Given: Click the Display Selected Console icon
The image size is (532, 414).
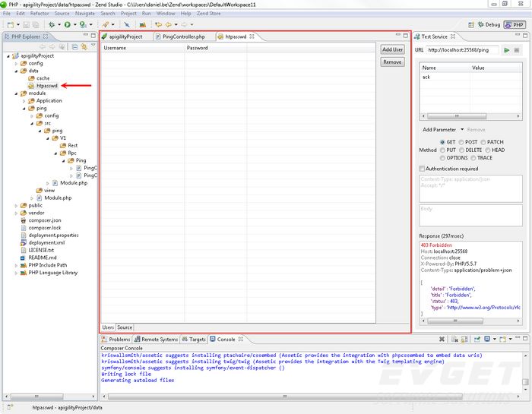Looking at the screenshot, I should (487, 339).
